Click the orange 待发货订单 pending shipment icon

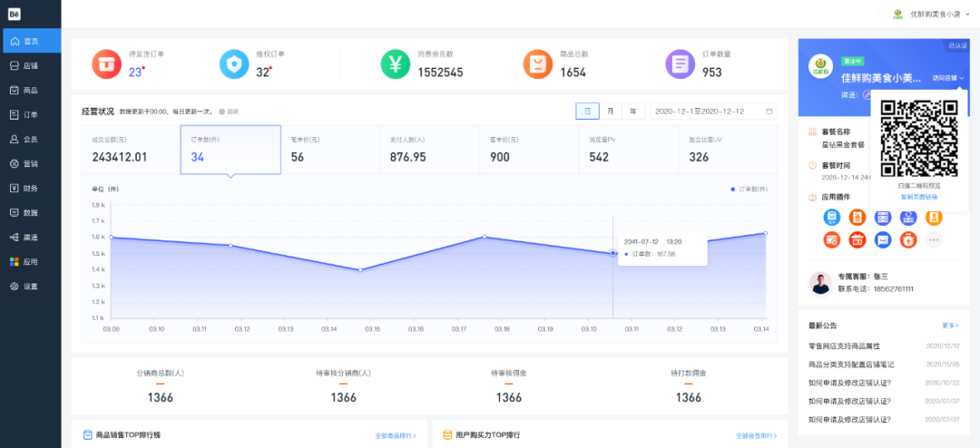click(x=107, y=63)
